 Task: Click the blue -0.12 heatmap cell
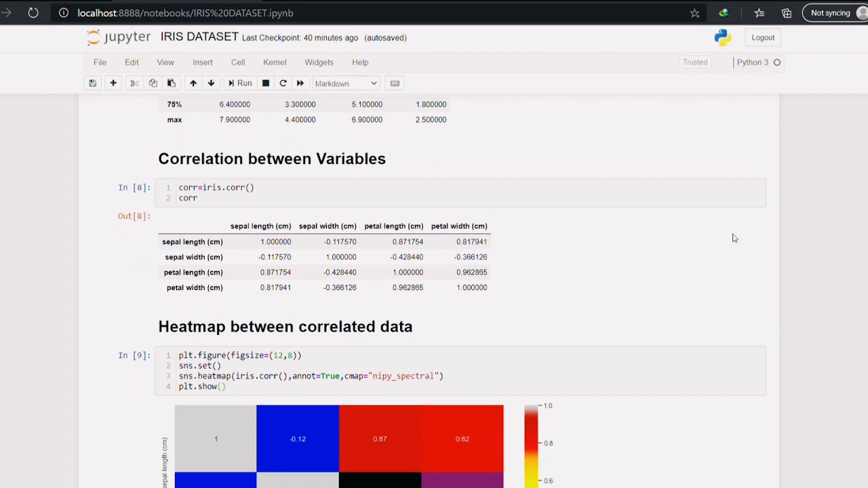click(x=298, y=439)
